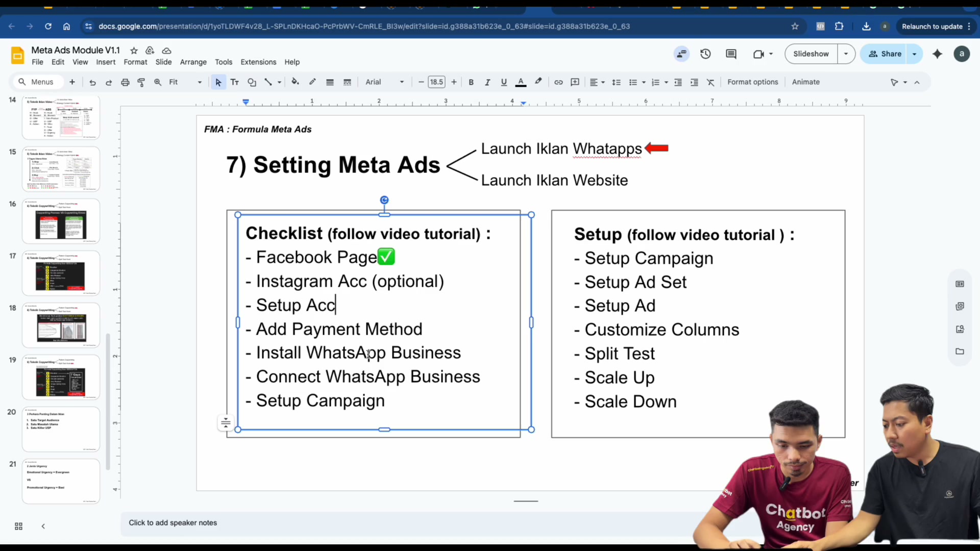Viewport: 980px width, 551px height.
Task: Open the Border color pencil icon
Action: point(312,82)
